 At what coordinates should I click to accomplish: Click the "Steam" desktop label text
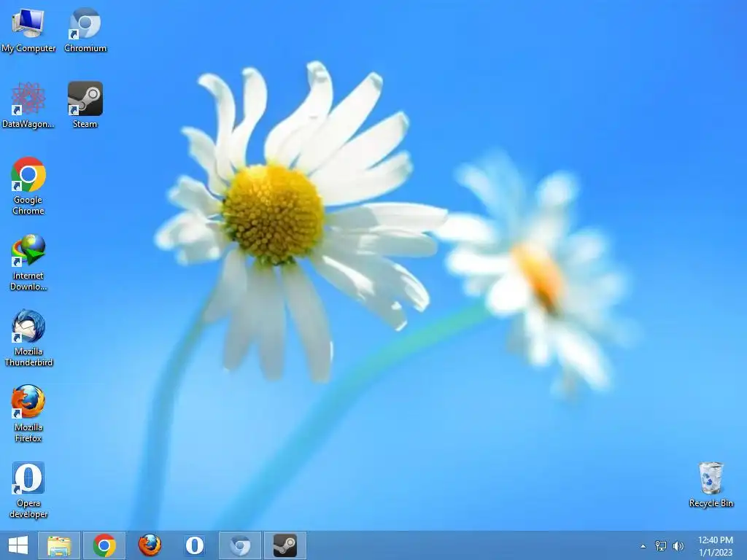coord(85,124)
